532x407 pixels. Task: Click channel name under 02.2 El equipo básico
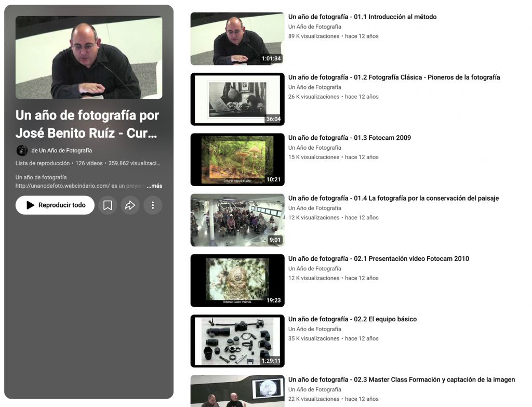click(x=314, y=329)
